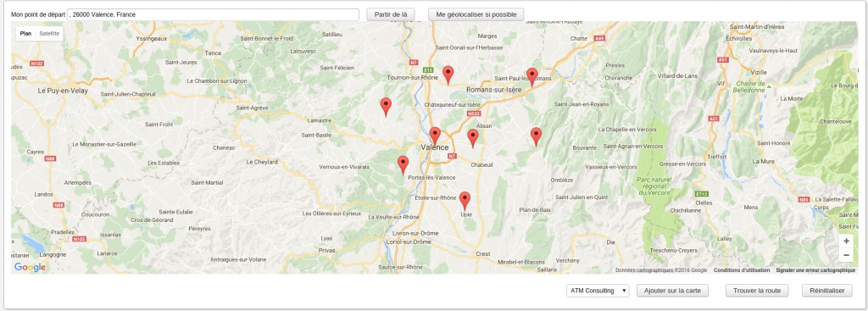The image size is (868, 311).
Task: Switch map to Satellite view
Action: pyautogui.click(x=49, y=34)
